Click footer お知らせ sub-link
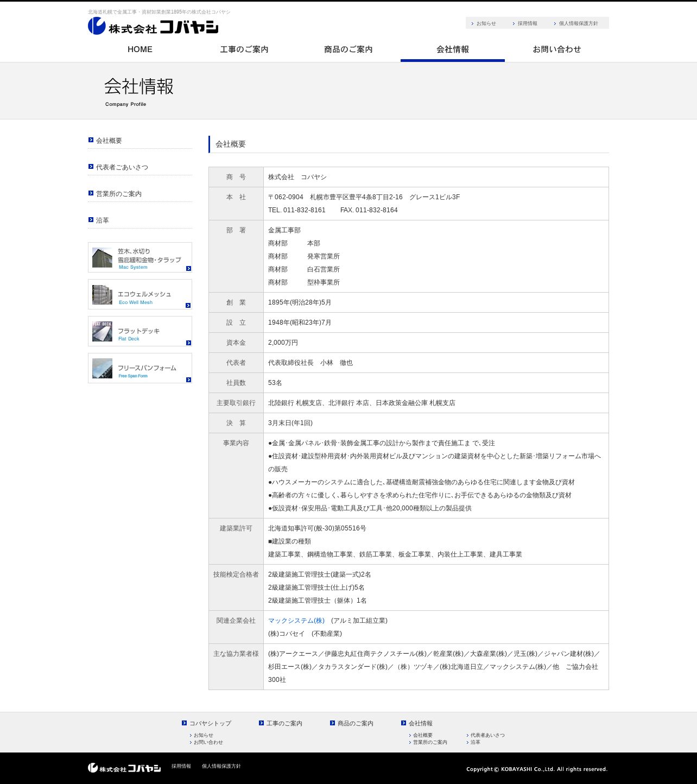 coord(204,735)
